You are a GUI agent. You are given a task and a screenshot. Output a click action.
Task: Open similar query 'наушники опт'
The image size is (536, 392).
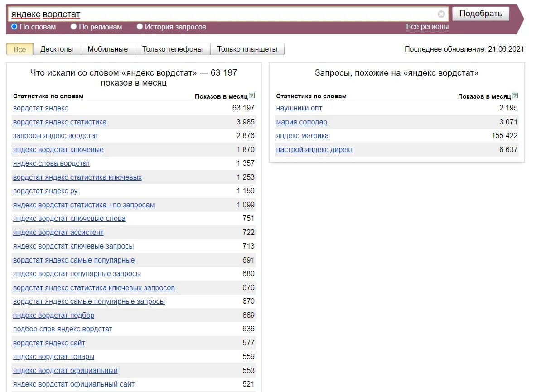299,108
